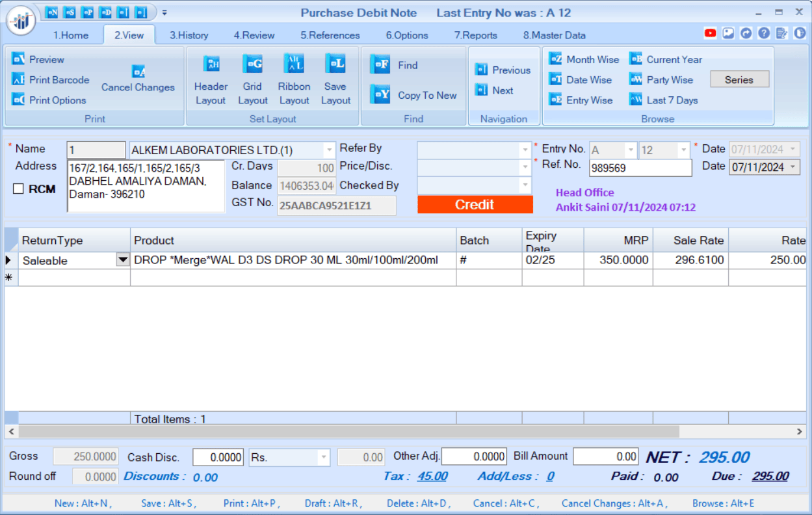The width and height of the screenshot is (812, 515).
Task: Open Print Barcode from the ribbon
Action: point(51,80)
